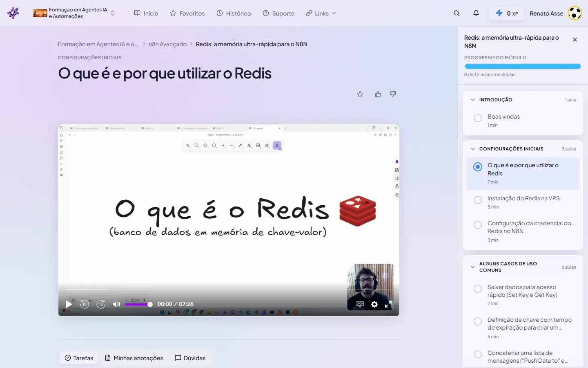Screen dimensions: 588x368
Task: Mark Instalação do Redis na VPS complete
Action: pos(478,200)
